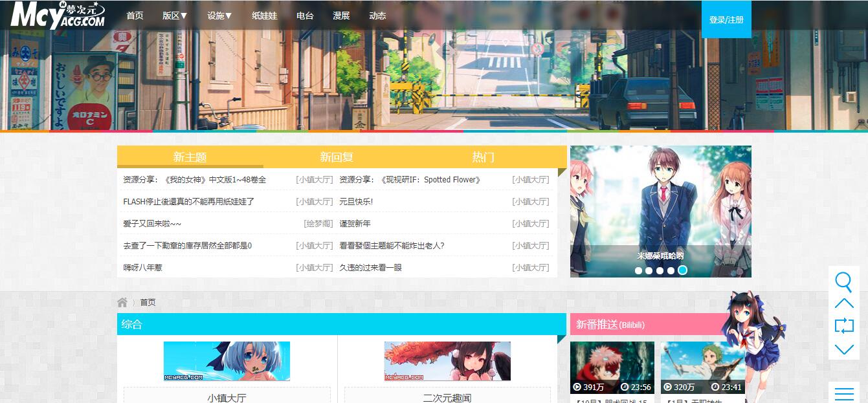Open the search magnifier in the side toolbar
Screen dimensions: 868x403
pyautogui.click(x=844, y=282)
